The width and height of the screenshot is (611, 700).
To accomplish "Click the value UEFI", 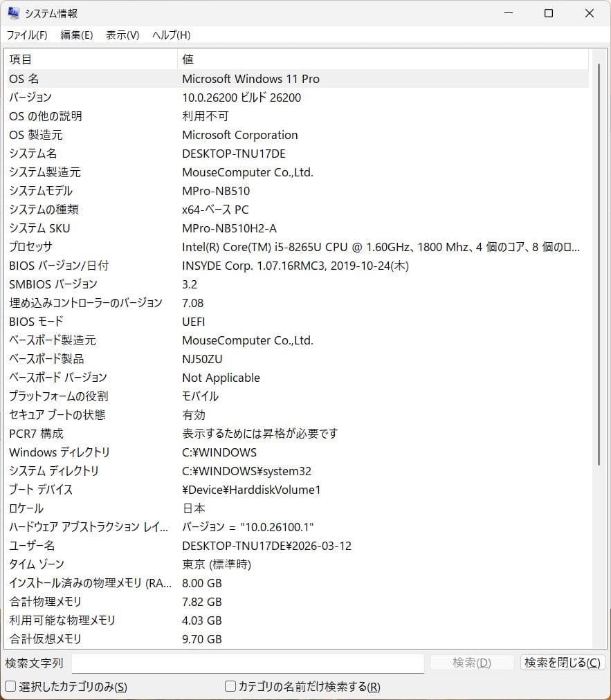I will (x=193, y=322).
